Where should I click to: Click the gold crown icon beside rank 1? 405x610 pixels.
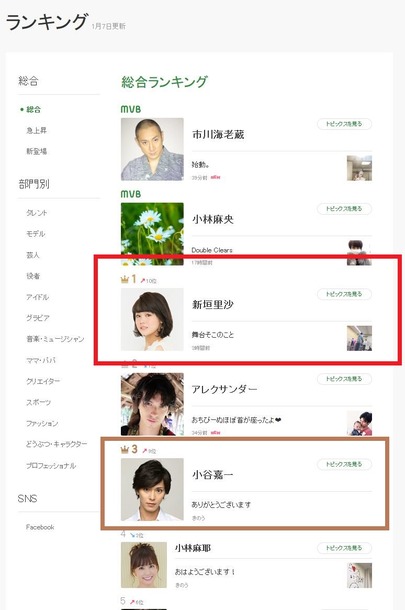[x=125, y=279]
